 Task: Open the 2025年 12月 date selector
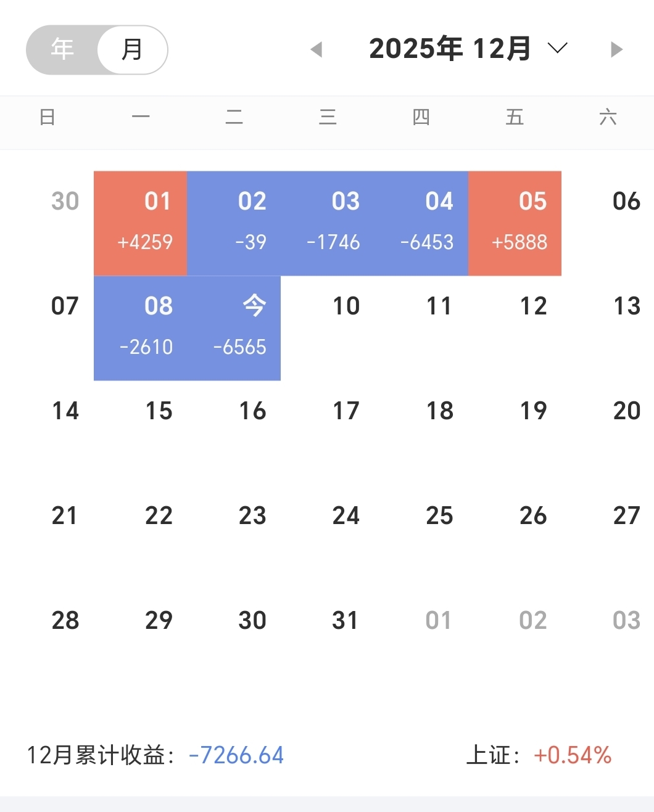click(x=450, y=49)
